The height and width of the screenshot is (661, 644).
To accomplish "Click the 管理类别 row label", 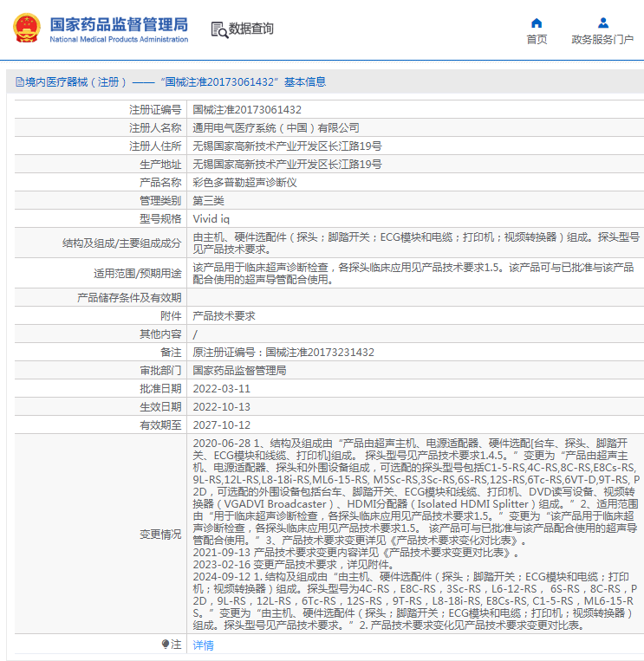I will 160,200.
